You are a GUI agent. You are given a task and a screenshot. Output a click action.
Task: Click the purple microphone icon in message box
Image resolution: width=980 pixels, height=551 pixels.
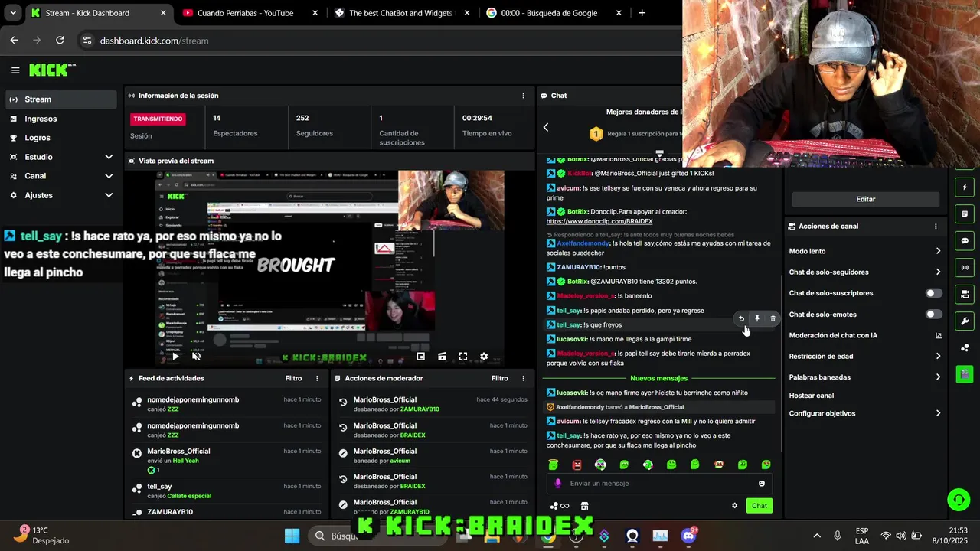pos(557,484)
